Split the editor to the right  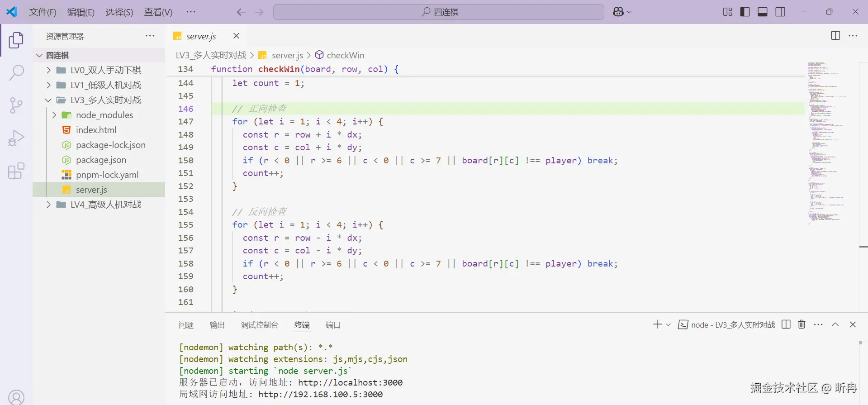coord(835,36)
